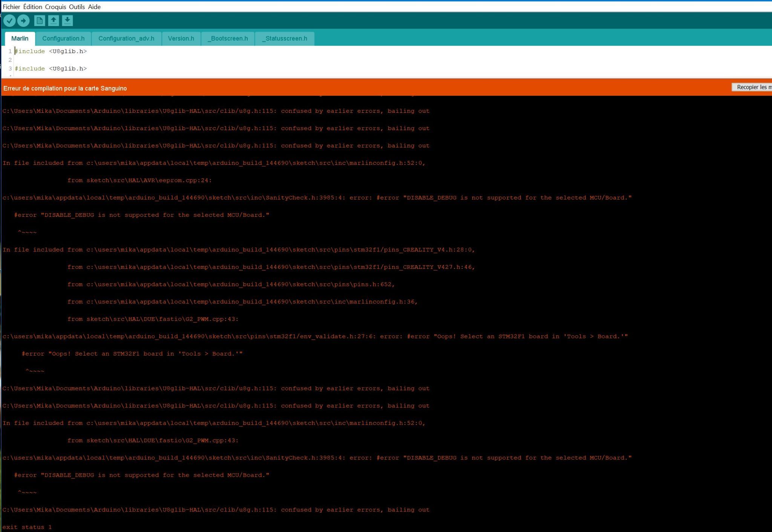Viewport: 772px width, 532px height.
Task: Open the Fichier menu
Action: [11, 7]
